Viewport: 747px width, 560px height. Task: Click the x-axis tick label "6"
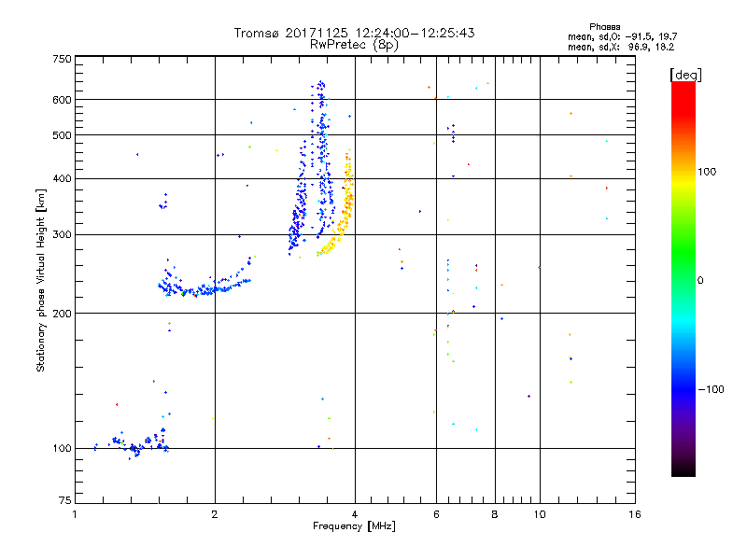[436, 514]
